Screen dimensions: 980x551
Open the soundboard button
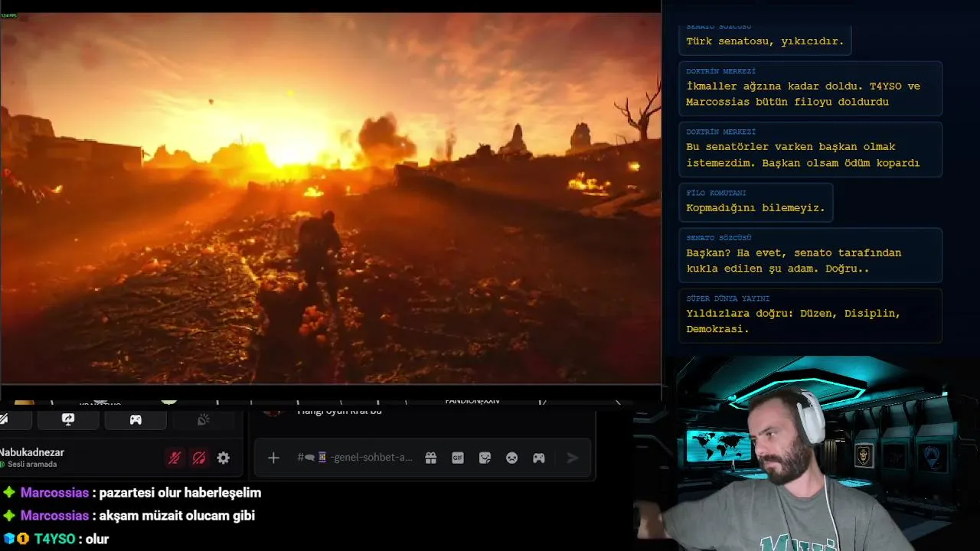[203, 419]
